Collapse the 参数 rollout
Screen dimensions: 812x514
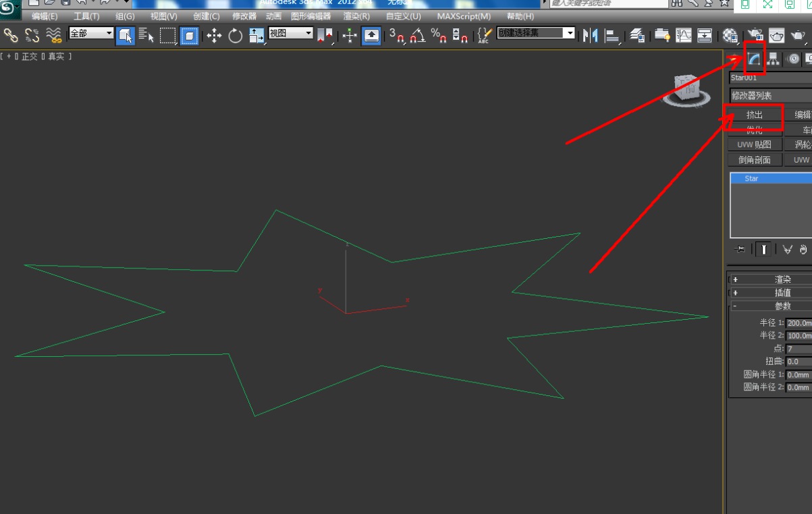(771, 306)
